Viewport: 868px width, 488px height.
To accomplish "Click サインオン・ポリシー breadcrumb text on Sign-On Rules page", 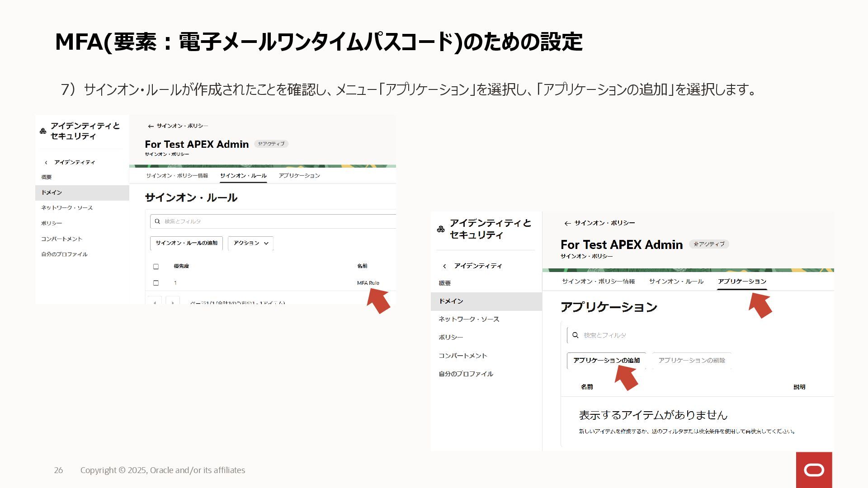I will [x=182, y=126].
